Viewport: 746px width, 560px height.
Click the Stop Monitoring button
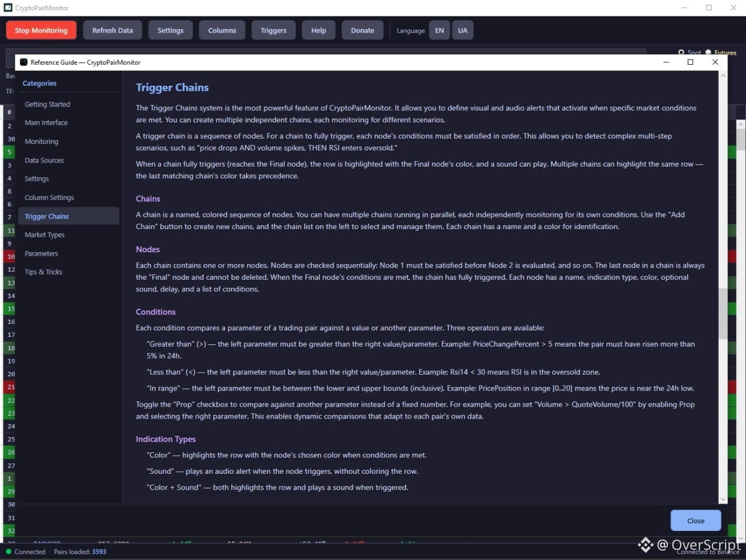[x=41, y=30]
